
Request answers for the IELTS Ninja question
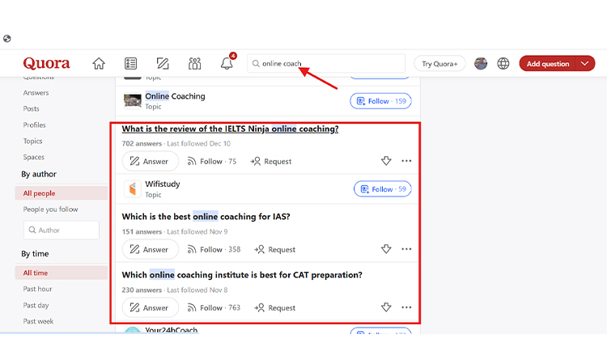tap(271, 161)
